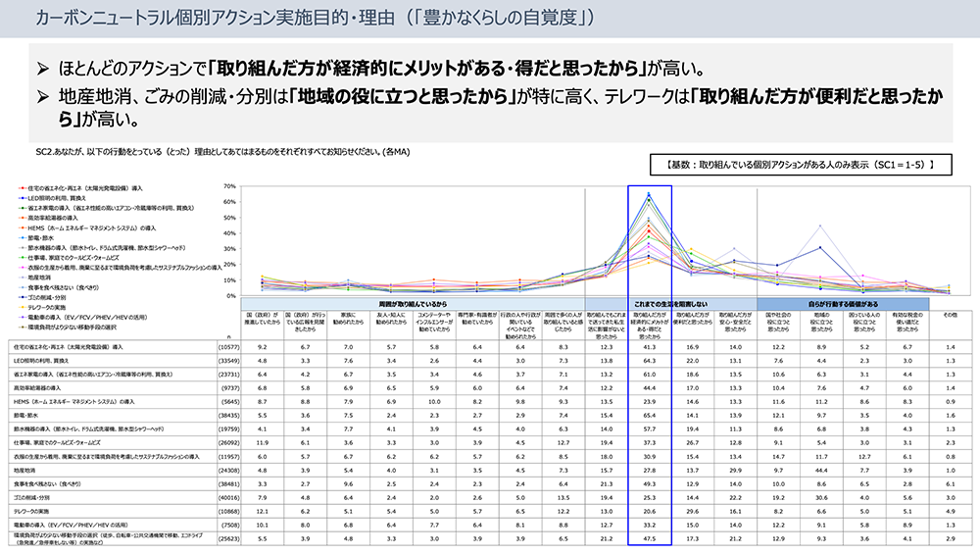The width and height of the screenshot is (980, 554).
Task: Click table row label 地産地消
Action: point(24,471)
